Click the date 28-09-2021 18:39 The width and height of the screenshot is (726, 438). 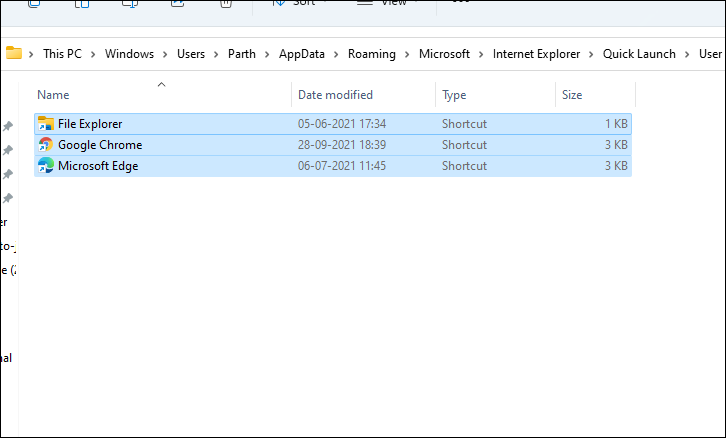click(342, 145)
